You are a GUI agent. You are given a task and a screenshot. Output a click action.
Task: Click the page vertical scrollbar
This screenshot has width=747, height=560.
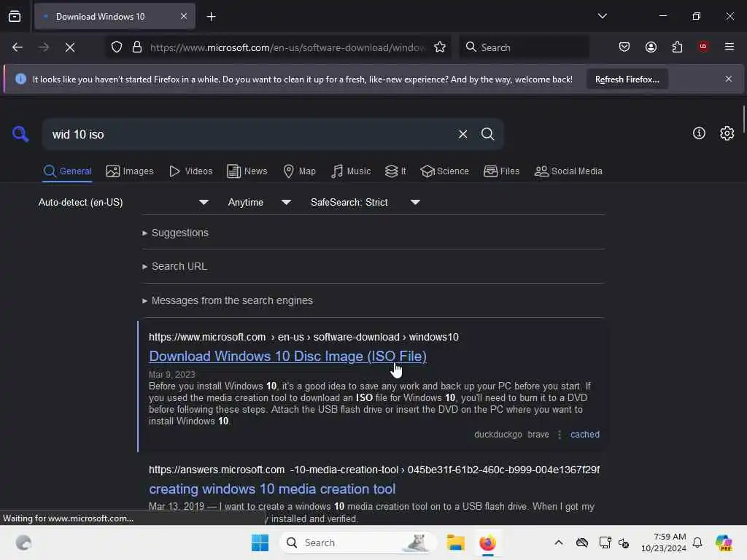coord(743,117)
